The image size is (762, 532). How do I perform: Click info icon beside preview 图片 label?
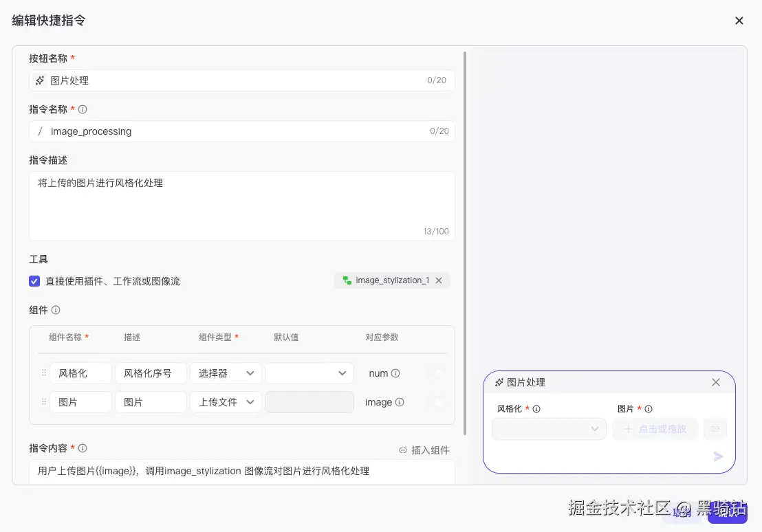(x=649, y=409)
